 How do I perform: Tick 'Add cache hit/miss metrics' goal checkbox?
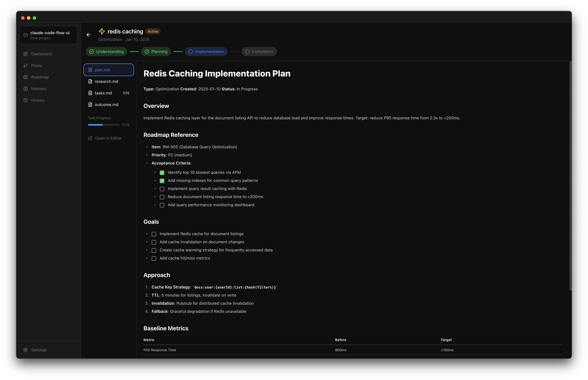(154, 258)
